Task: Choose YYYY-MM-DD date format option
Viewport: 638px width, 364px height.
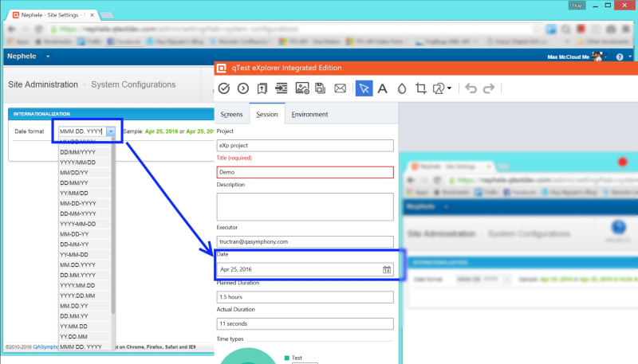Action: [x=85, y=224]
